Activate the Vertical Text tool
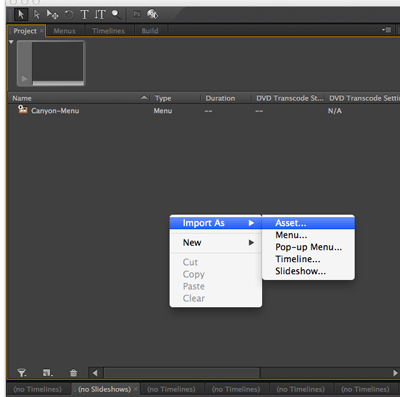The height and width of the screenshot is (397, 400). [100, 14]
